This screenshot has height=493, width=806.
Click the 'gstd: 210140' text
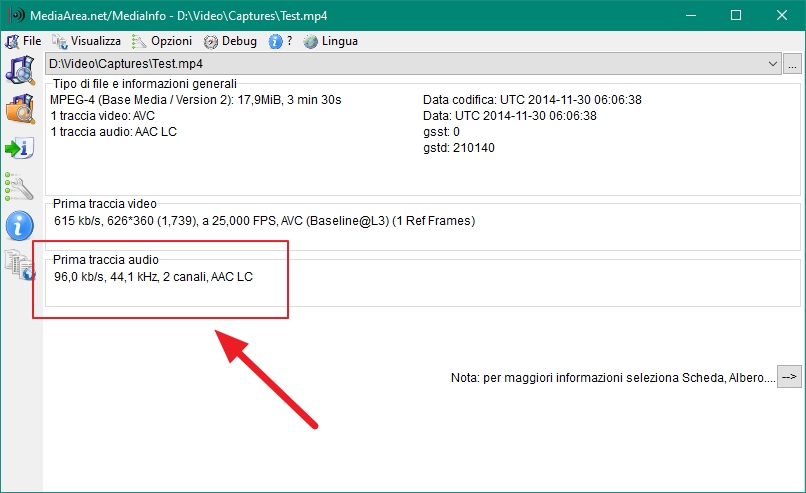point(459,148)
